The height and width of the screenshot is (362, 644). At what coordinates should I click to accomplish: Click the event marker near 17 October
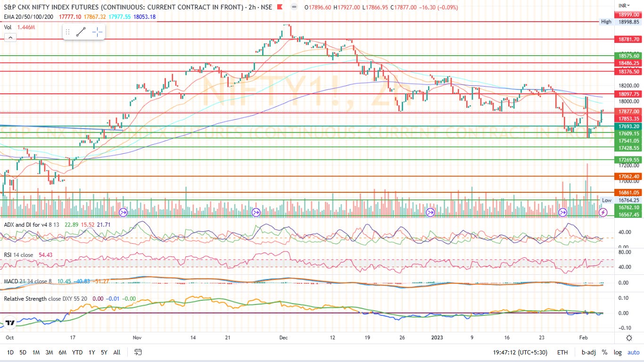[123, 213]
